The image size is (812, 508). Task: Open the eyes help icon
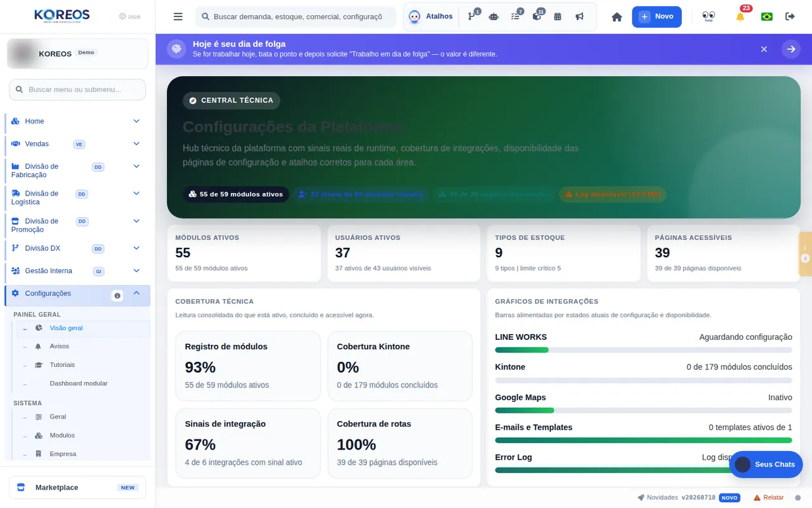click(709, 17)
